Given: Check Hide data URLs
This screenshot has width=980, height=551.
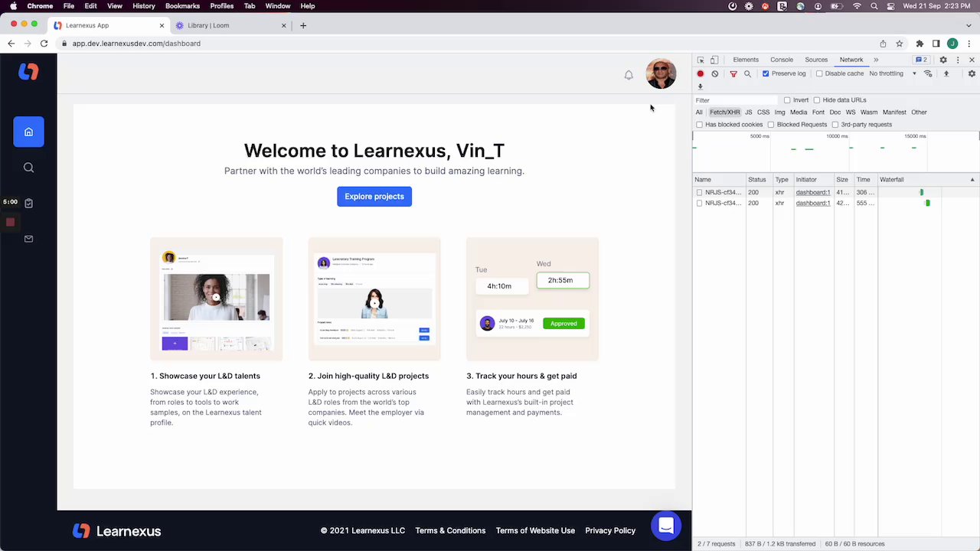Looking at the screenshot, I should click(817, 100).
